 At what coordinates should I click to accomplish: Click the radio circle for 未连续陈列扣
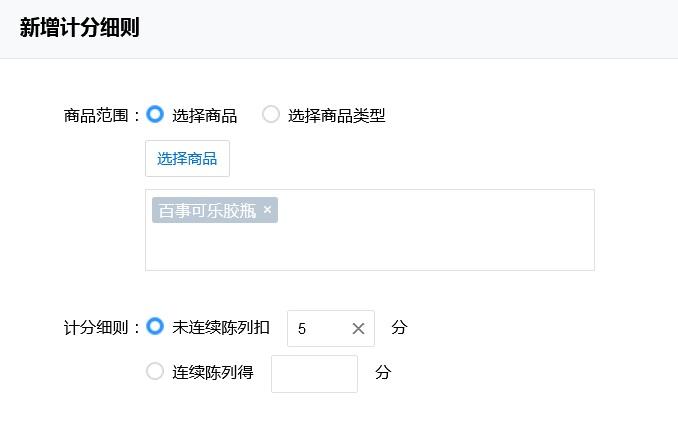[155, 326]
